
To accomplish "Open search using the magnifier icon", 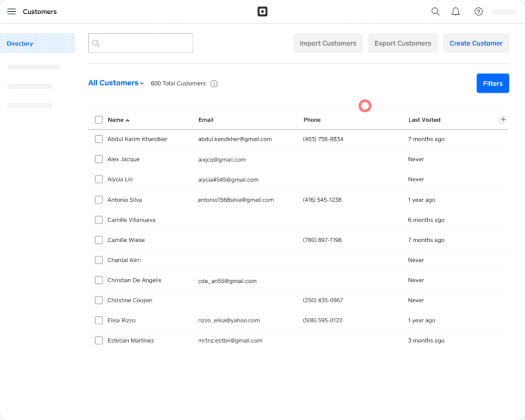I will (435, 12).
